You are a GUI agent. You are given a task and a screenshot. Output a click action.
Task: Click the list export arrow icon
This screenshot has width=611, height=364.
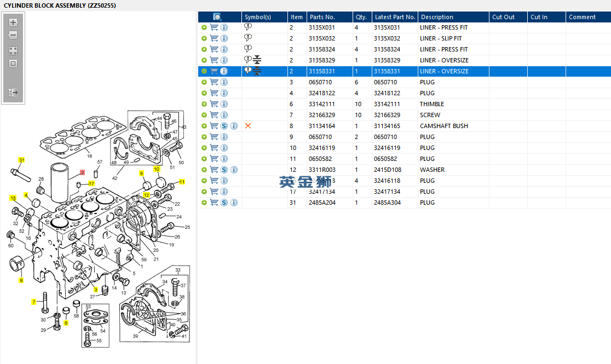click(x=13, y=93)
